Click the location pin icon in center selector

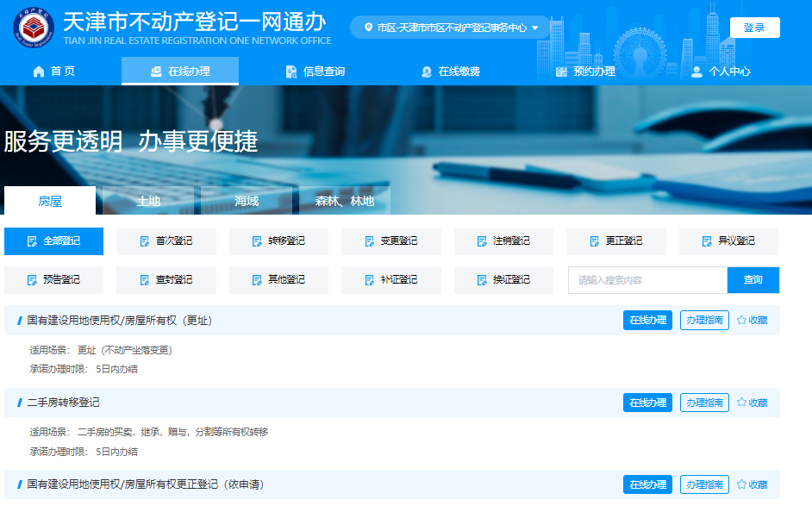coord(369,28)
